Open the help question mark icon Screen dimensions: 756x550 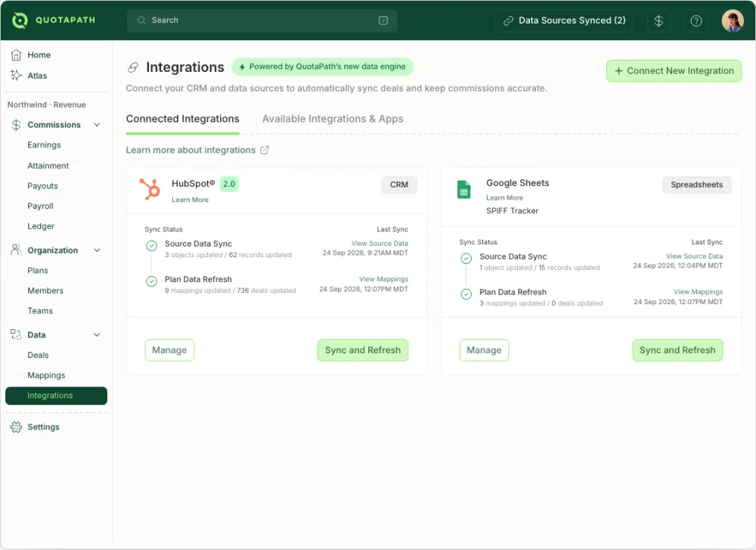click(x=696, y=20)
